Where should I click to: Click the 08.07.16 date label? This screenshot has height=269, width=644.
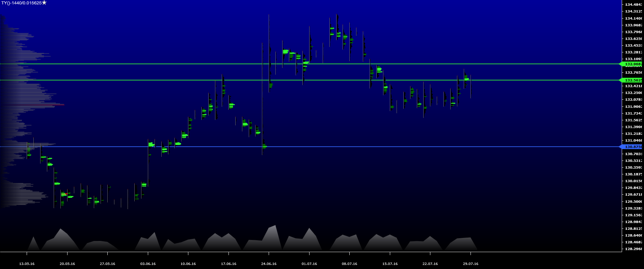[349, 264]
